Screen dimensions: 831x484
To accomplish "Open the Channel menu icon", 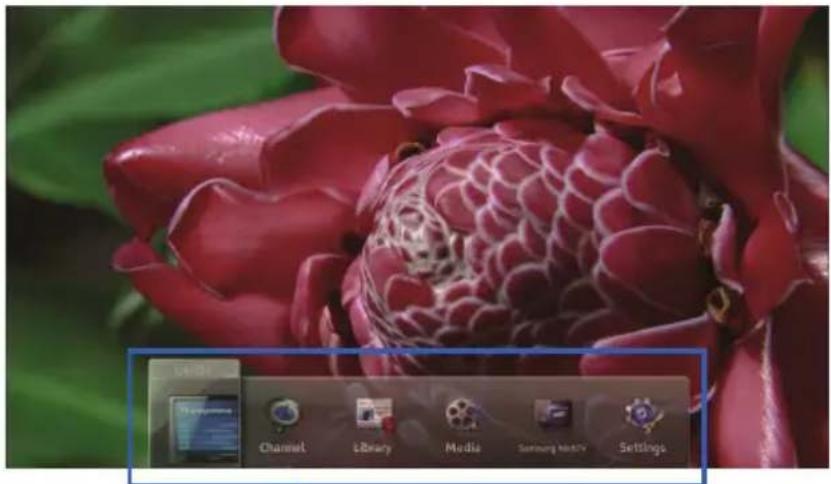I will point(283,415).
